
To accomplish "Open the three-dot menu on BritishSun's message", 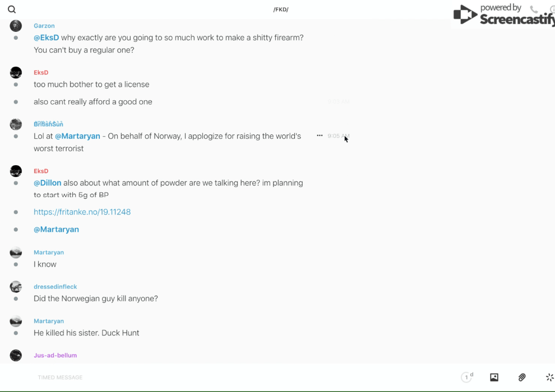I will 320,136.
